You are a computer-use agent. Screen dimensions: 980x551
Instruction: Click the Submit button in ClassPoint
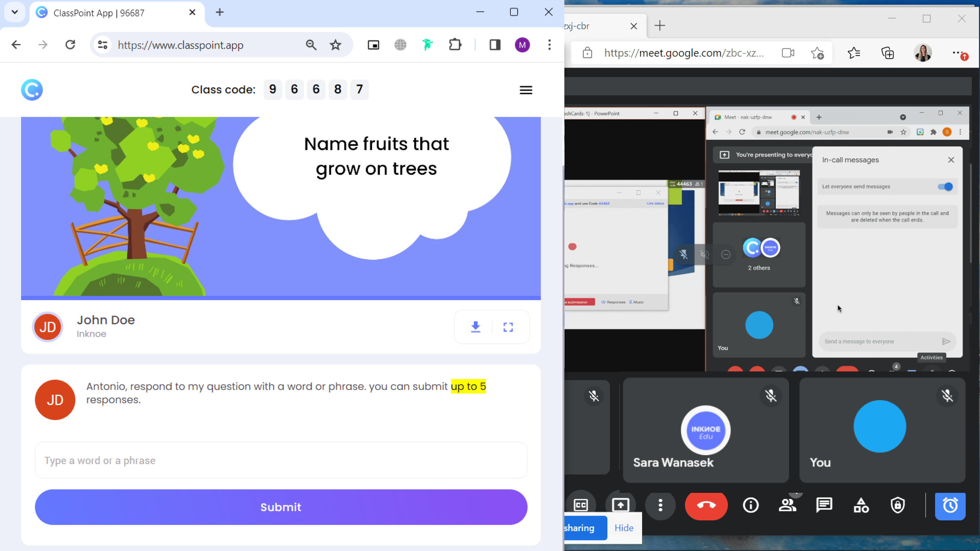281,507
